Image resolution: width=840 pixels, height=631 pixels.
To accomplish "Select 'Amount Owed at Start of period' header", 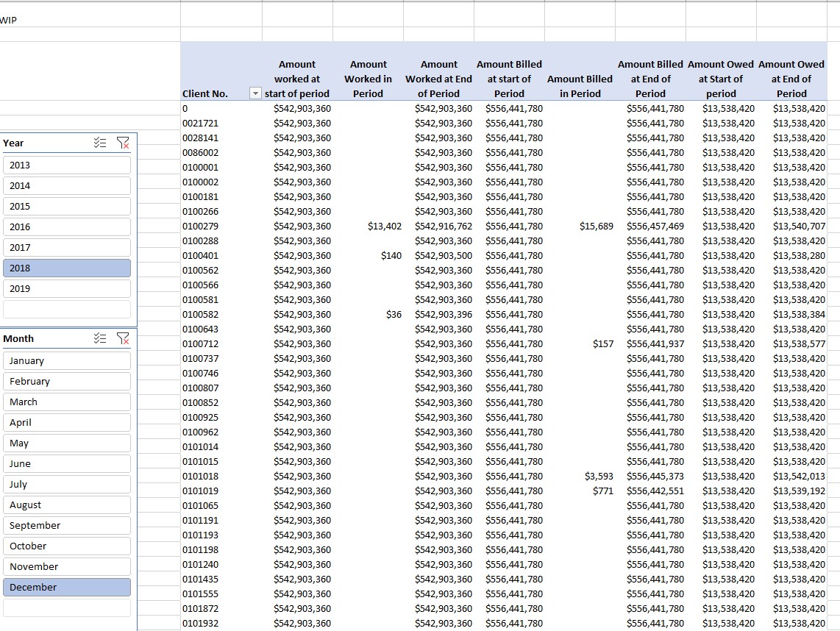I will tap(721, 71).
